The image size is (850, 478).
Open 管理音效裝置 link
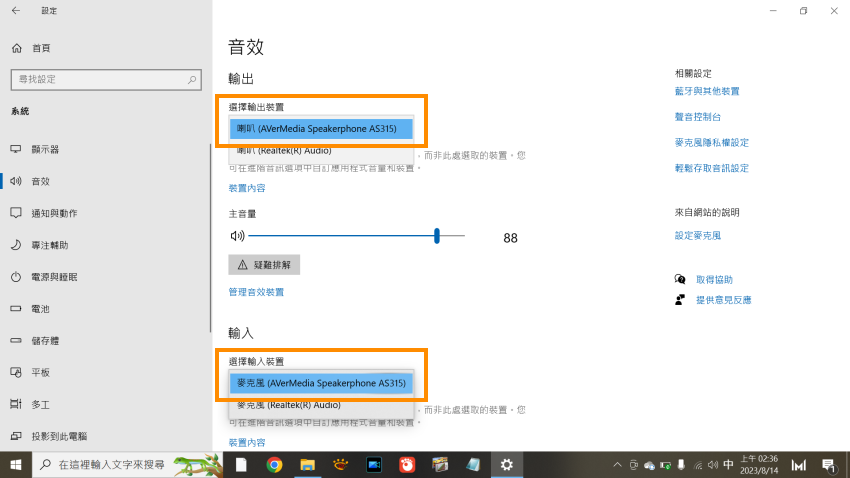coord(256,292)
